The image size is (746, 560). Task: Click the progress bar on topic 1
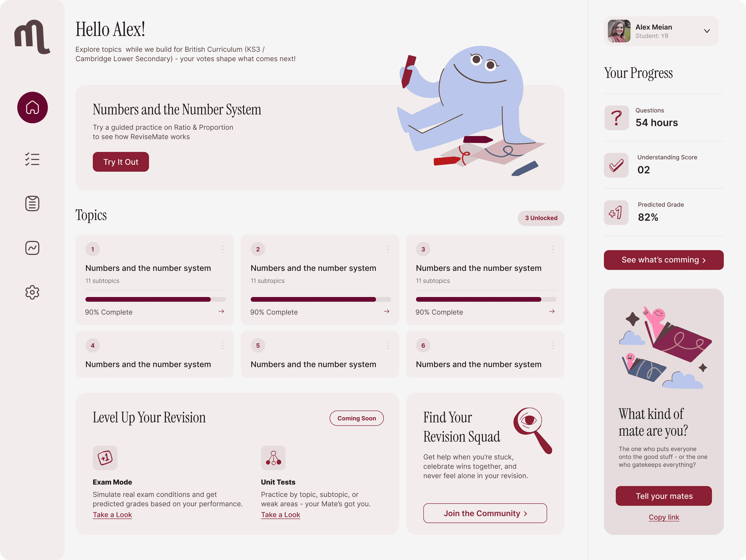pos(155,299)
